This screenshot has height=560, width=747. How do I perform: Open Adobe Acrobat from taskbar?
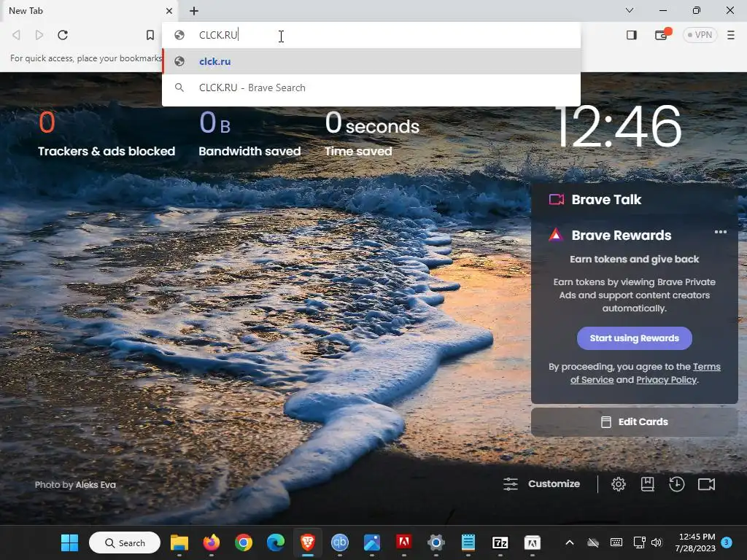(x=404, y=542)
